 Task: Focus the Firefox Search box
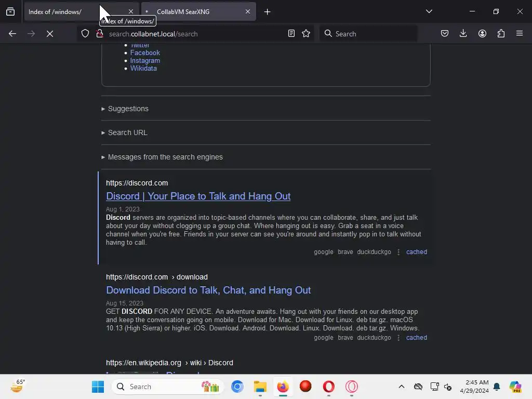[368, 34]
